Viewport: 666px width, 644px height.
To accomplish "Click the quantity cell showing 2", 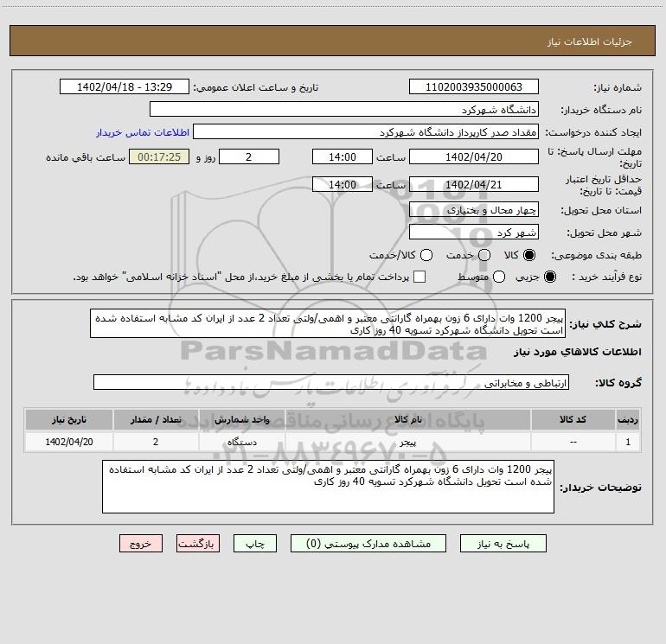I will pyautogui.click(x=156, y=442).
